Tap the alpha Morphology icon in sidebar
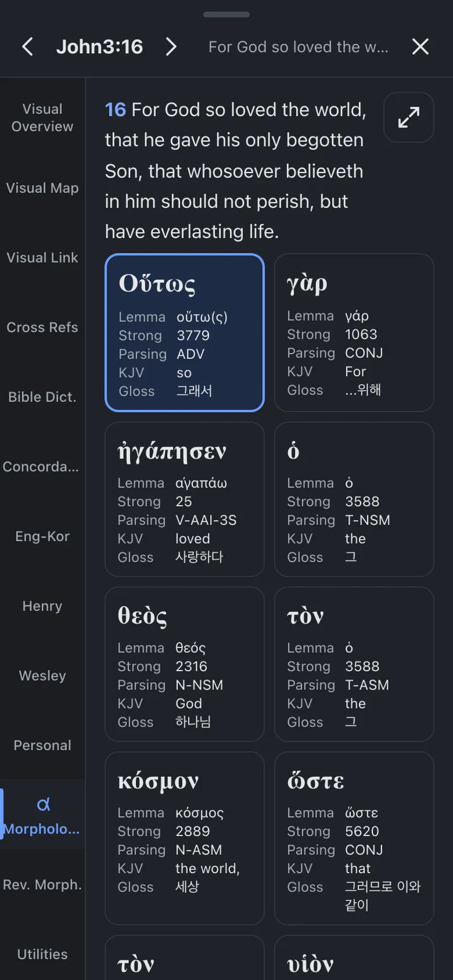Image resolution: width=453 pixels, height=980 pixels. [x=43, y=805]
